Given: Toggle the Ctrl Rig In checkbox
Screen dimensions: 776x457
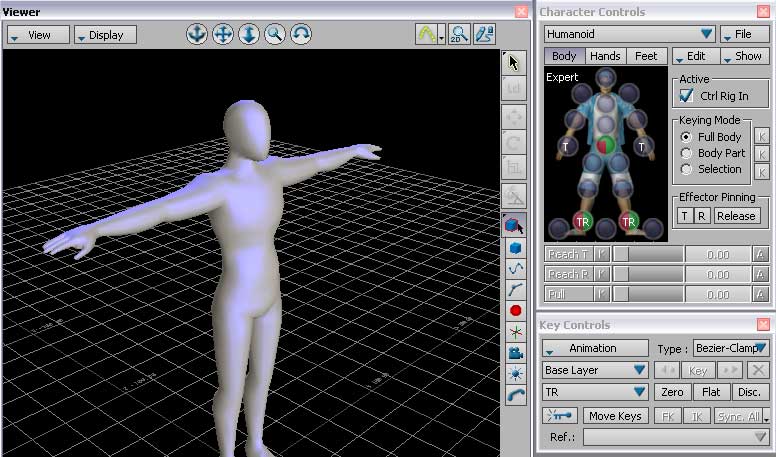Looking at the screenshot, I should tap(686, 96).
